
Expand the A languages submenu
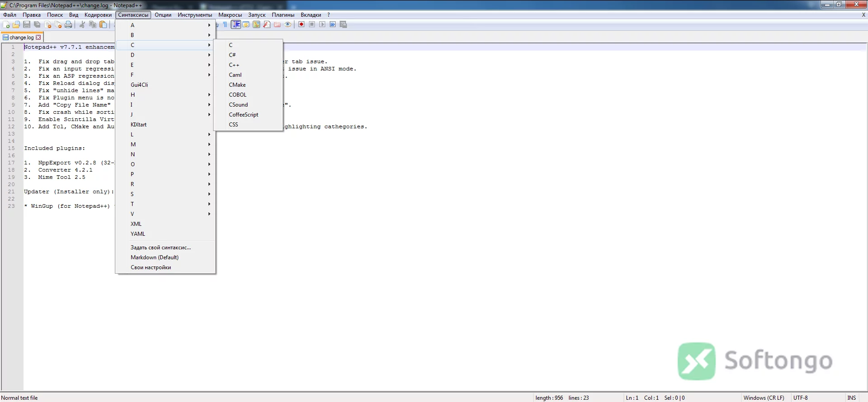[166, 25]
